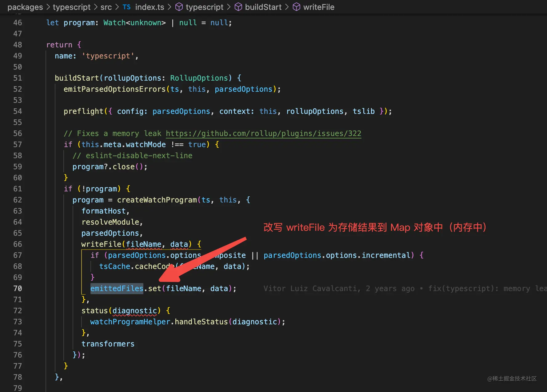Screen dimensions: 547x392
Task: Click the RollupOptions type on line 51
Action: (x=199, y=78)
